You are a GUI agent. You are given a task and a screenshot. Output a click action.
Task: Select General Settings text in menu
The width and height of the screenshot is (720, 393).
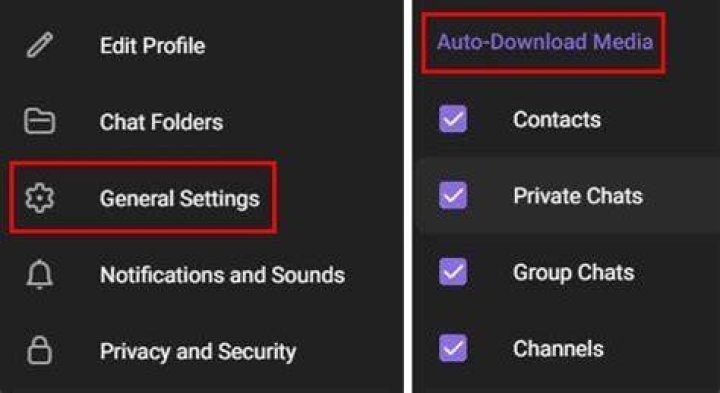[x=180, y=199]
